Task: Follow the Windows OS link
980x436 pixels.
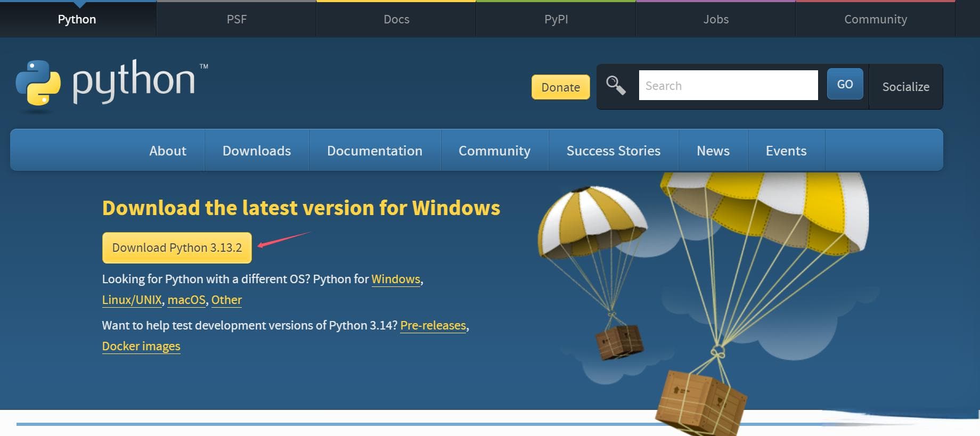Action: point(396,279)
